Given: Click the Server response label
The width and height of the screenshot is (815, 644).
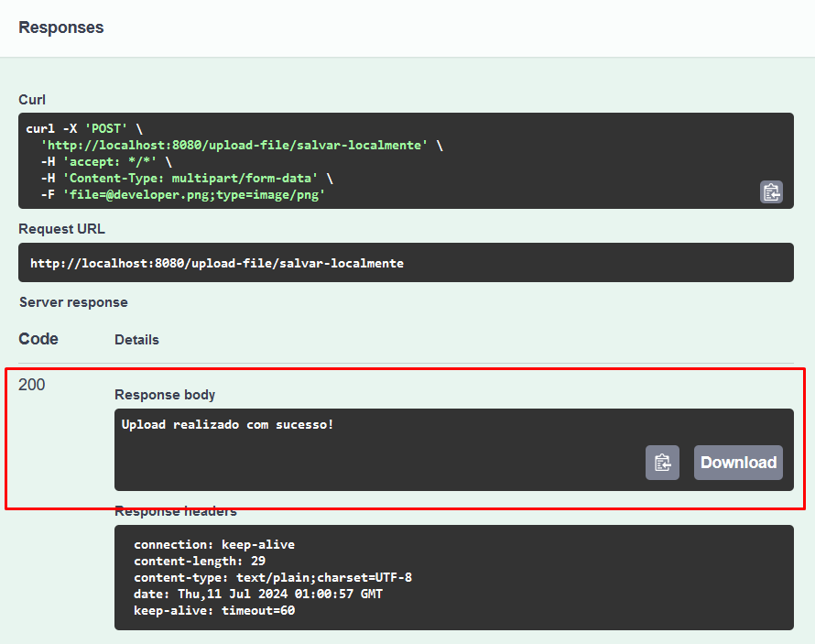Looking at the screenshot, I should (73, 302).
